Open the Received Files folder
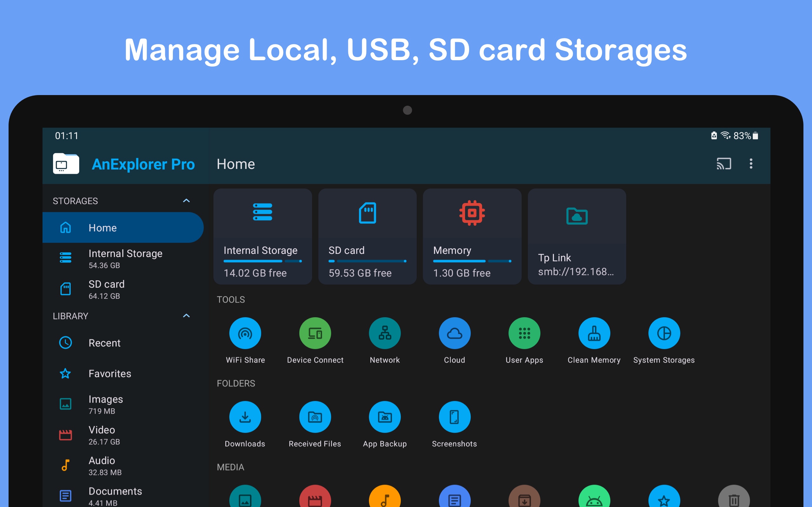This screenshot has width=812, height=507. click(315, 416)
